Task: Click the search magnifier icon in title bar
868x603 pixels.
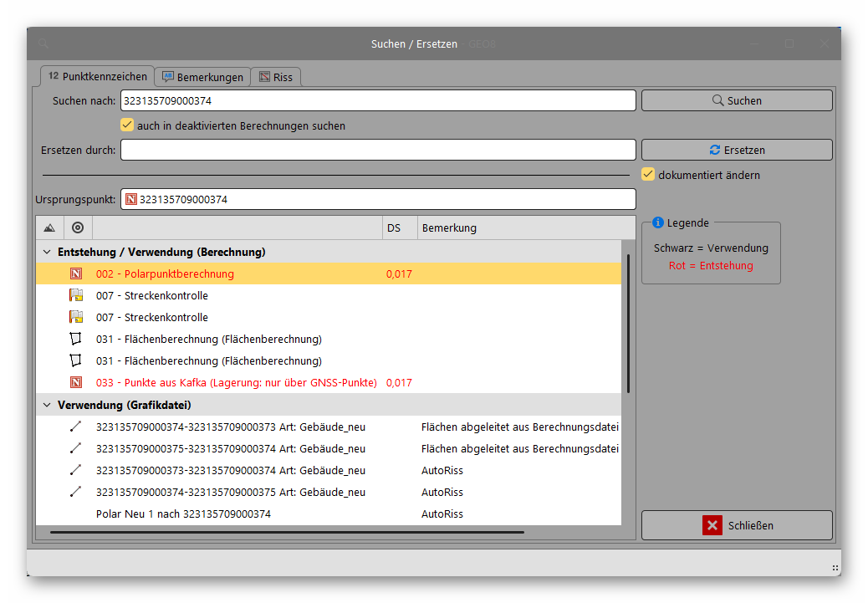Action: coord(43,43)
